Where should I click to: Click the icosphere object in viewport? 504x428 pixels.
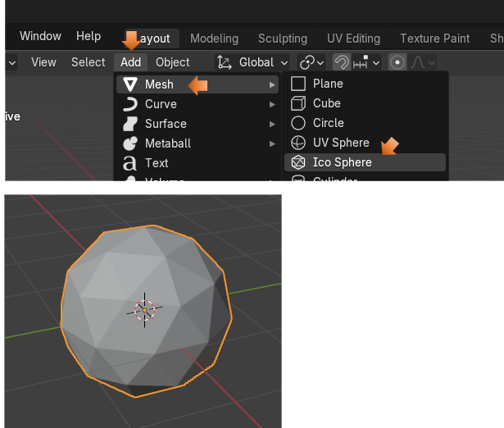(x=145, y=312)
